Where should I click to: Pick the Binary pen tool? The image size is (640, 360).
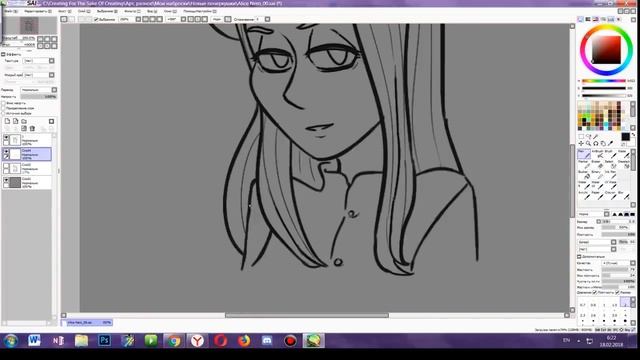pyautogui.click(x=597, y=174)
